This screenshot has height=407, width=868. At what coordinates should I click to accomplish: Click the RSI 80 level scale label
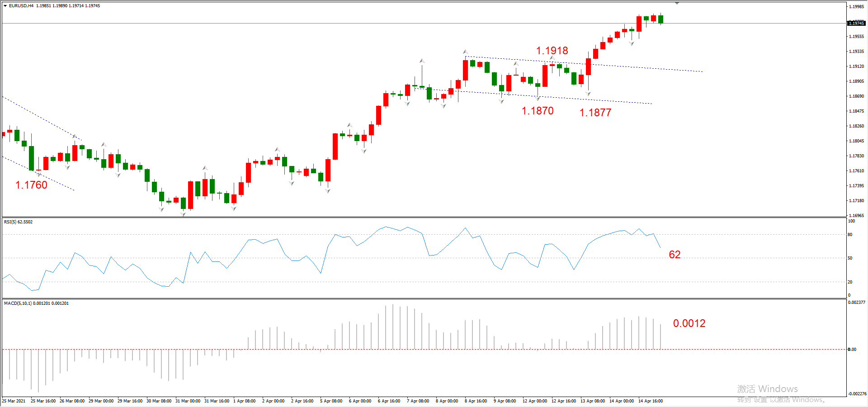tap(850, 235)
